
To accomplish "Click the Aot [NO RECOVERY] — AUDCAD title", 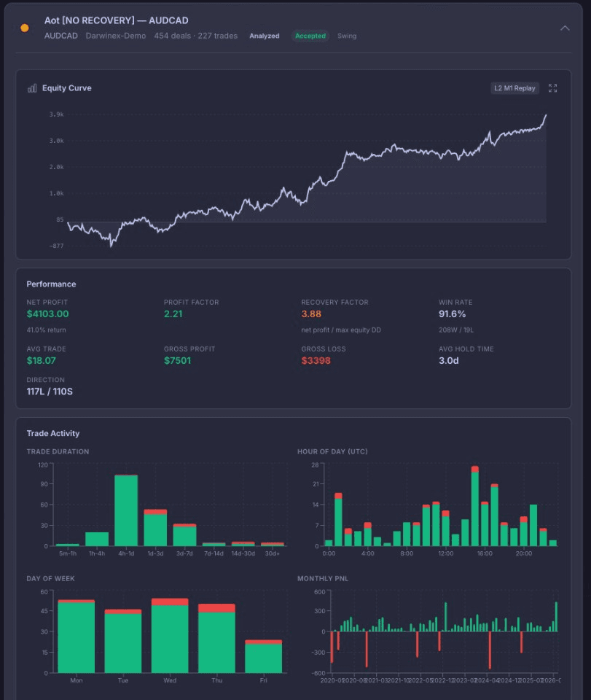I will tap(116, 20).
